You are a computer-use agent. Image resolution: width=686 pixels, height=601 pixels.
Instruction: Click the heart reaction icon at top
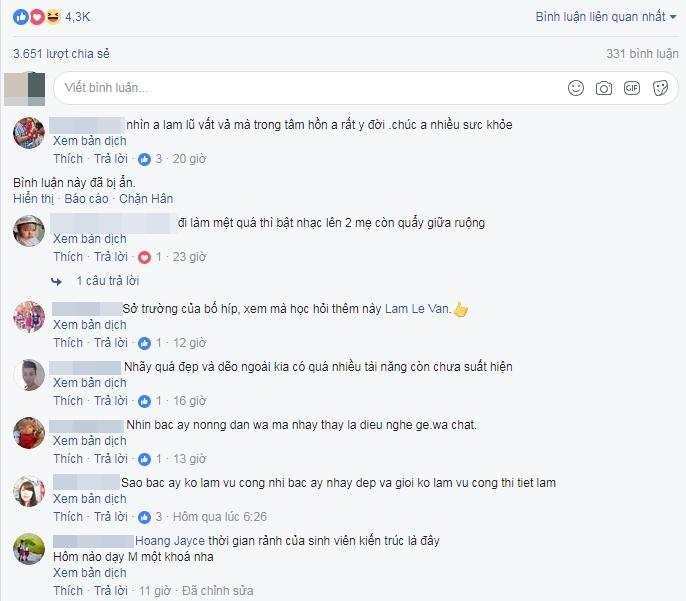click(37, 17)
